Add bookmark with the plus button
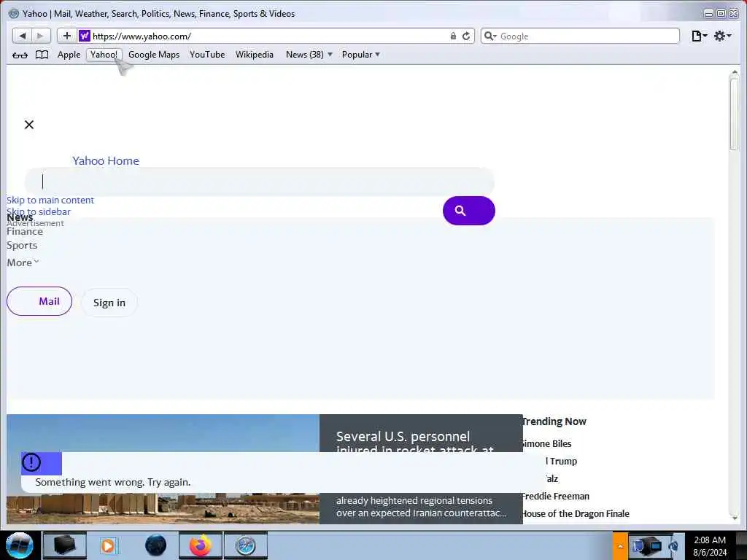This screenshot has width=747, height=560. click(x=66, y=36)
